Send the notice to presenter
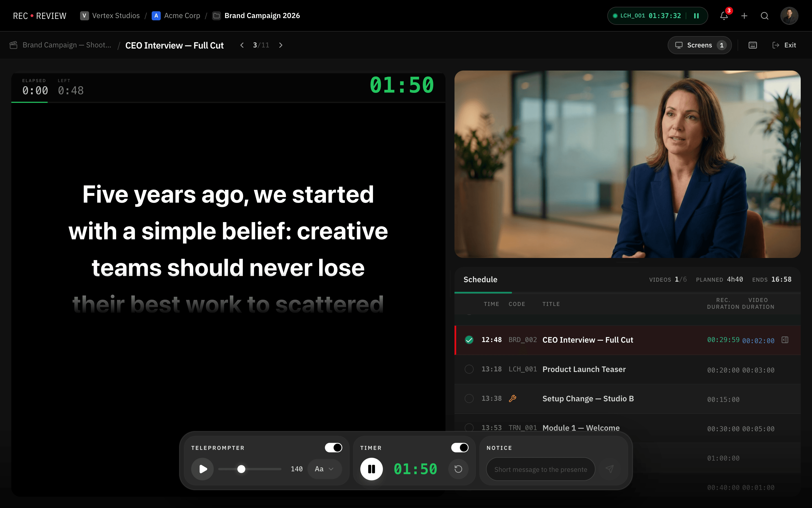Viewport: 812px width, 508px height. [610, 469]
